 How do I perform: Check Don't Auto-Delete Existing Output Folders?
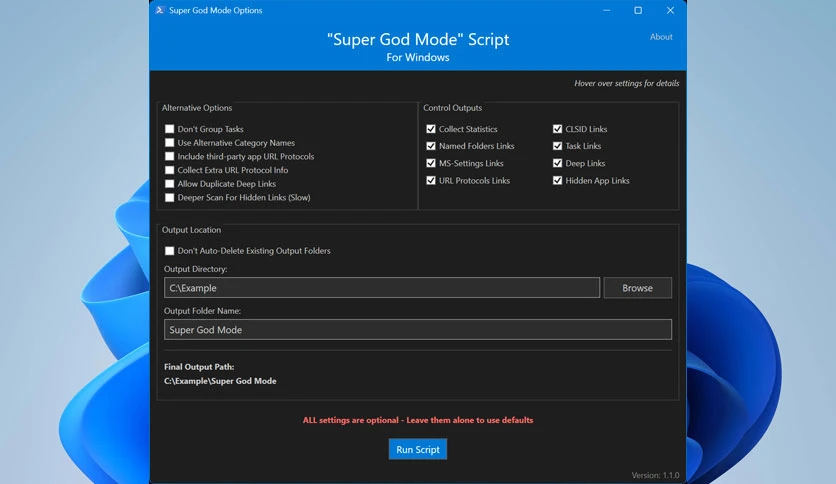(x=170, y=251)
